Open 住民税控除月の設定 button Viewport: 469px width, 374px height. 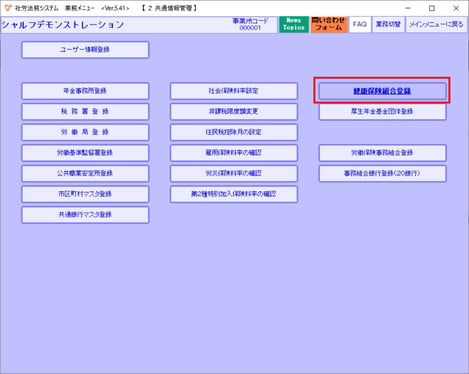234,132
